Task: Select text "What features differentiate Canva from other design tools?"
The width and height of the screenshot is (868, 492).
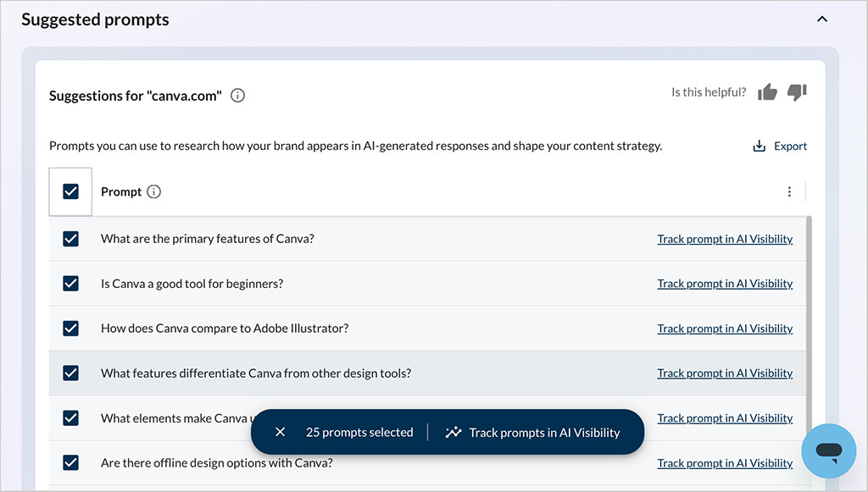Action: (256, 373)
